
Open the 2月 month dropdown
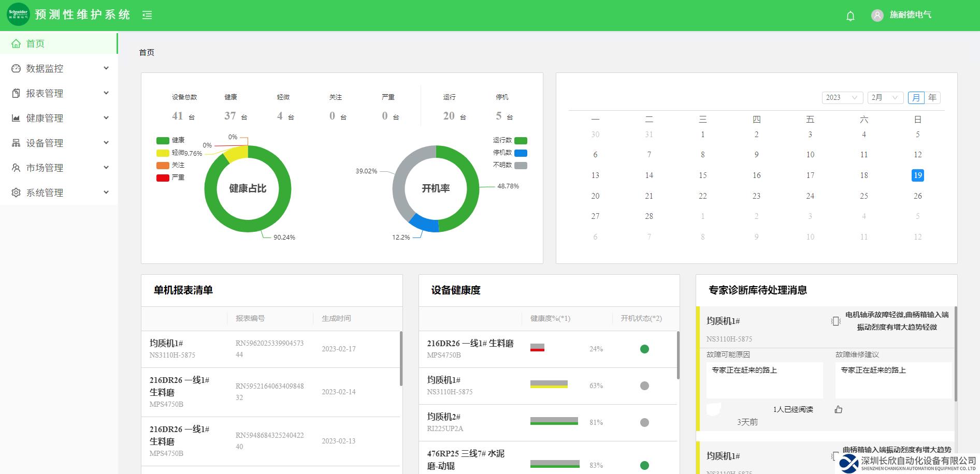pyautogui.click(x=885, y=98)
